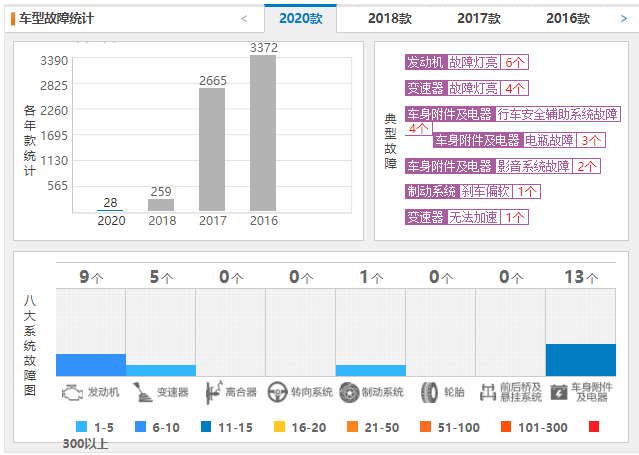Viewport: 639px width, 455px height.
Task: Click the 13个 count above the last column
Action: coord(581,277)
